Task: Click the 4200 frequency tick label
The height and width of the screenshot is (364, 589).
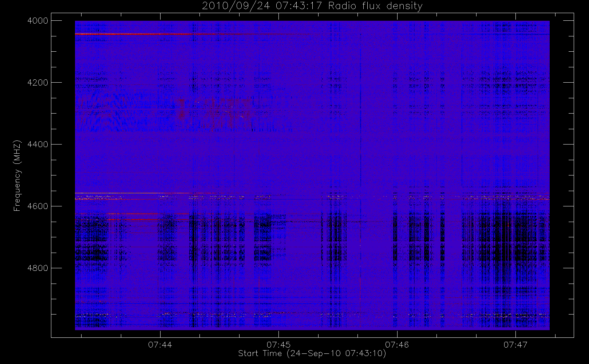Action: [x=38, y=83]
